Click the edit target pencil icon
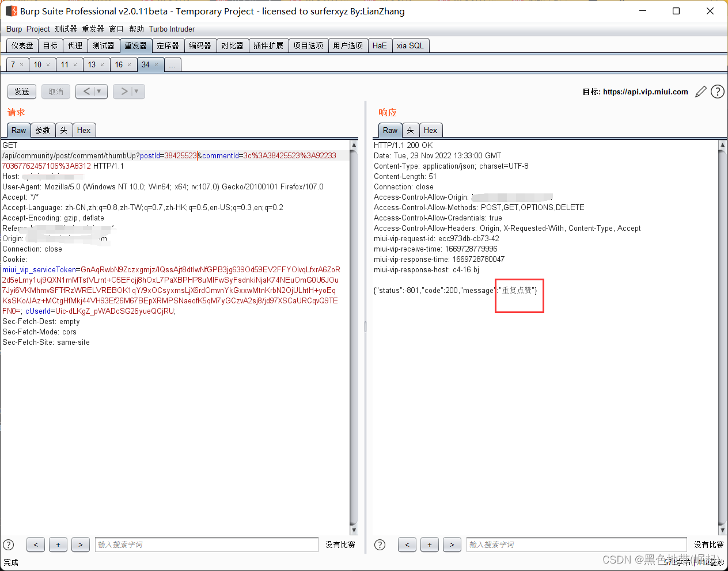 point(701,92)
